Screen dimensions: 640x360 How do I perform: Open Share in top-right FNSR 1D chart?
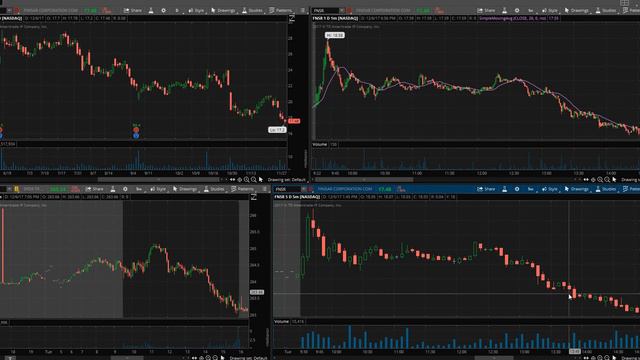(x=486, y=10)
